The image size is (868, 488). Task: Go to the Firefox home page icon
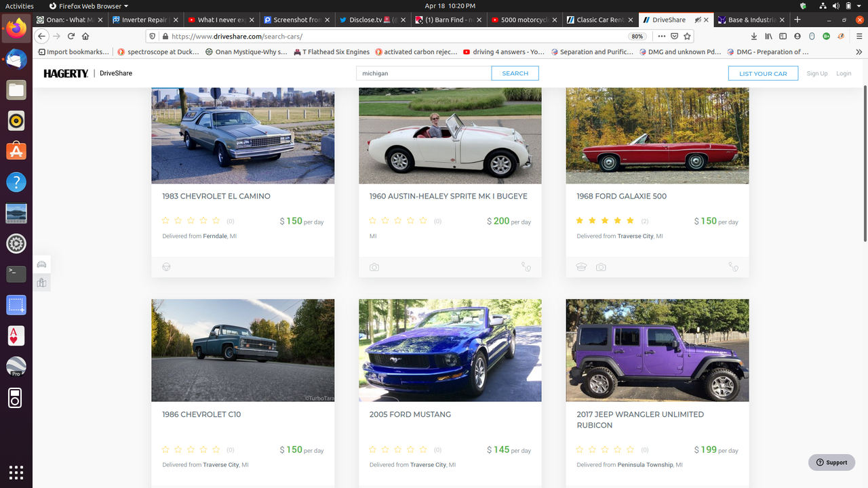85,36
